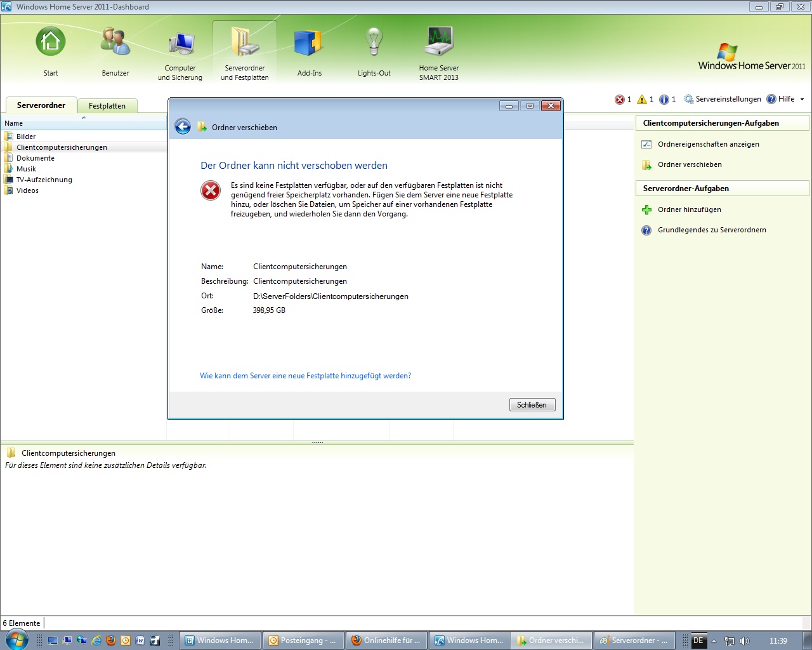
Task: Close the Ordner verschieben dialog window
Action: pos(551,106)
